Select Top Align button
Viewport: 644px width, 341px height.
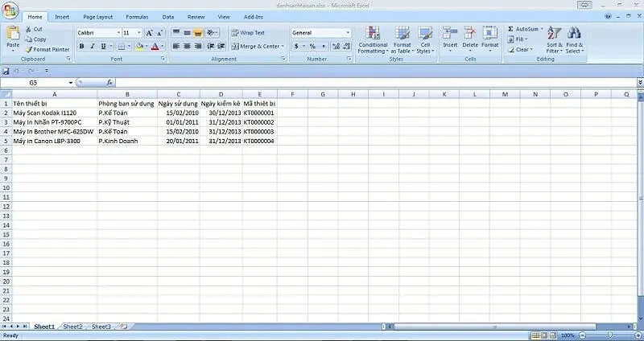[x=175, y=33]
